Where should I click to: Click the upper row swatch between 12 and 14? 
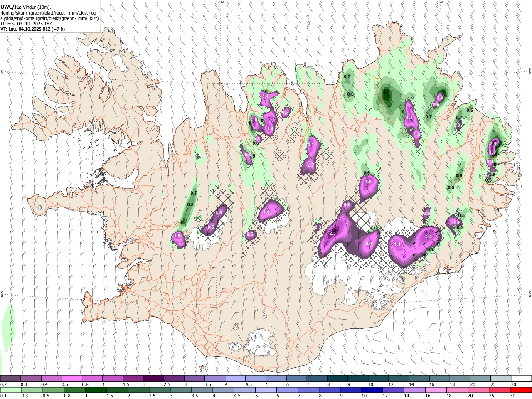coord(399,378)
